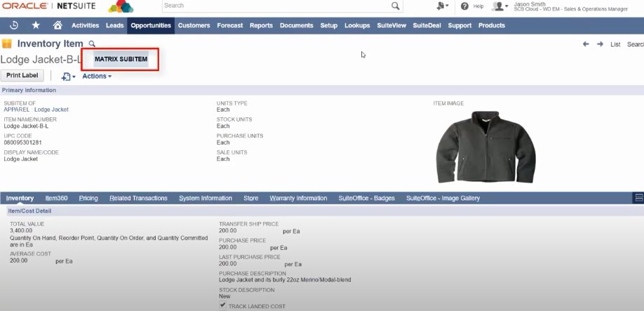Image resolution: width=644 pixels, height=311 pixels.
Task: Open the Make Copy/New document dropdown
Action: (x=68, y=77)
